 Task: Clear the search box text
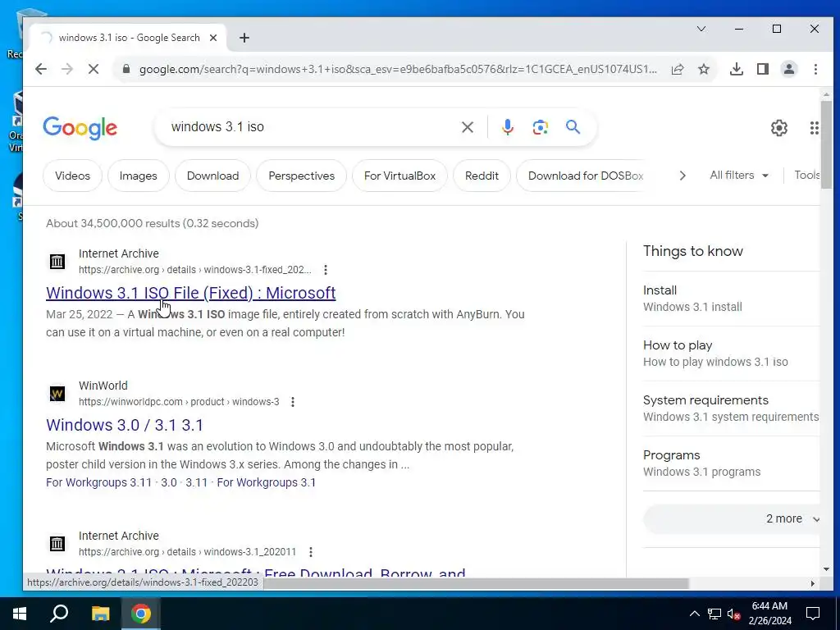[x=467, y=127]
